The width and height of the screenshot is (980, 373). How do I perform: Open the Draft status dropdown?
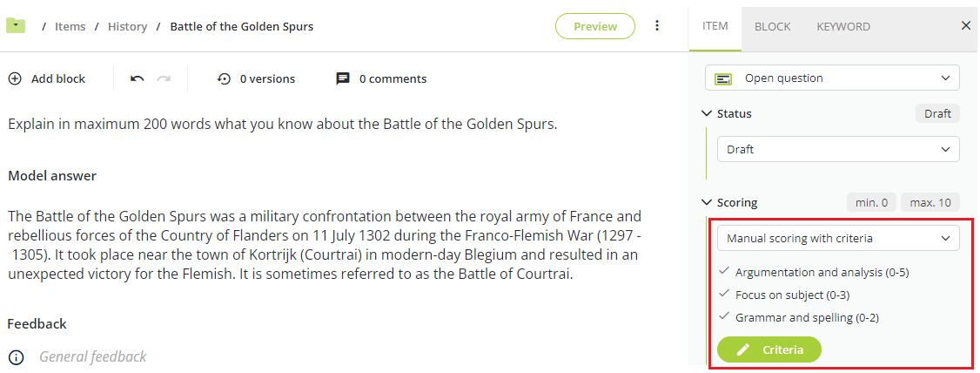point(838,150)
